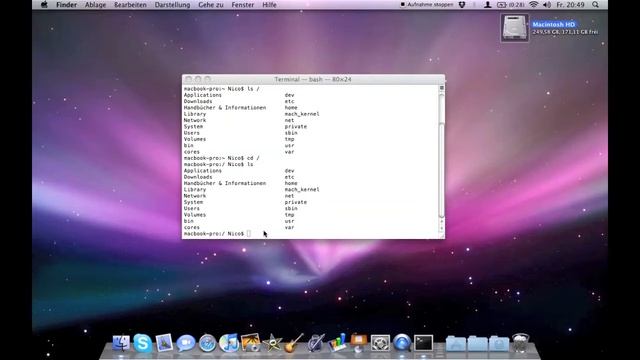Open the Bearbeiten menu

tap(130, 4)
